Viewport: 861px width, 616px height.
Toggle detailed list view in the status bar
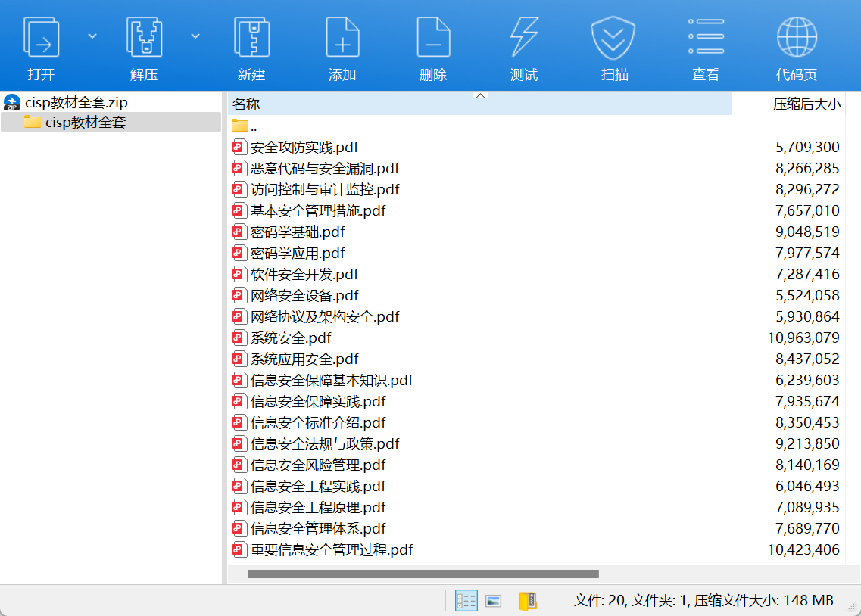coord(466,599)
